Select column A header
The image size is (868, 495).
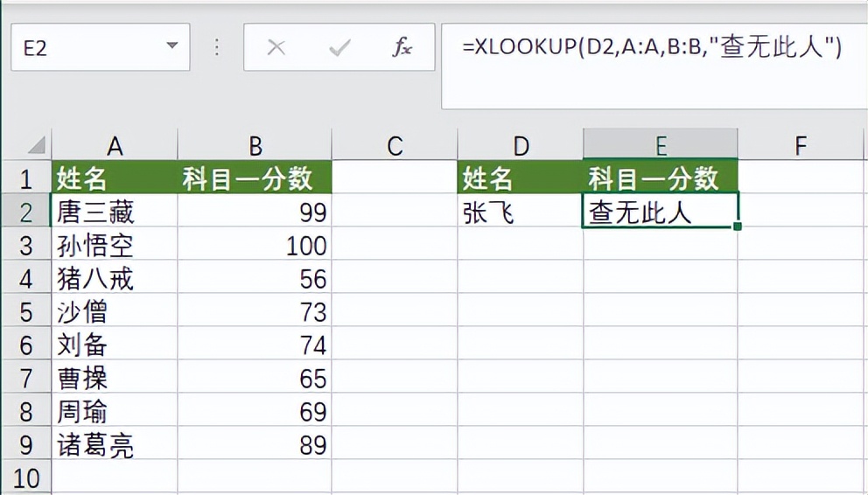coord(115,145)
